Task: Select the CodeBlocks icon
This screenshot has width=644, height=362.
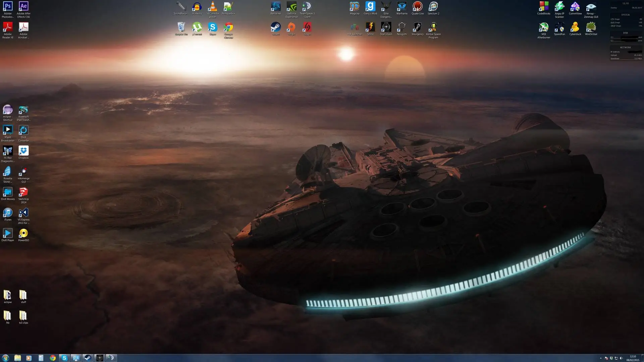Action: pos(544,8)
